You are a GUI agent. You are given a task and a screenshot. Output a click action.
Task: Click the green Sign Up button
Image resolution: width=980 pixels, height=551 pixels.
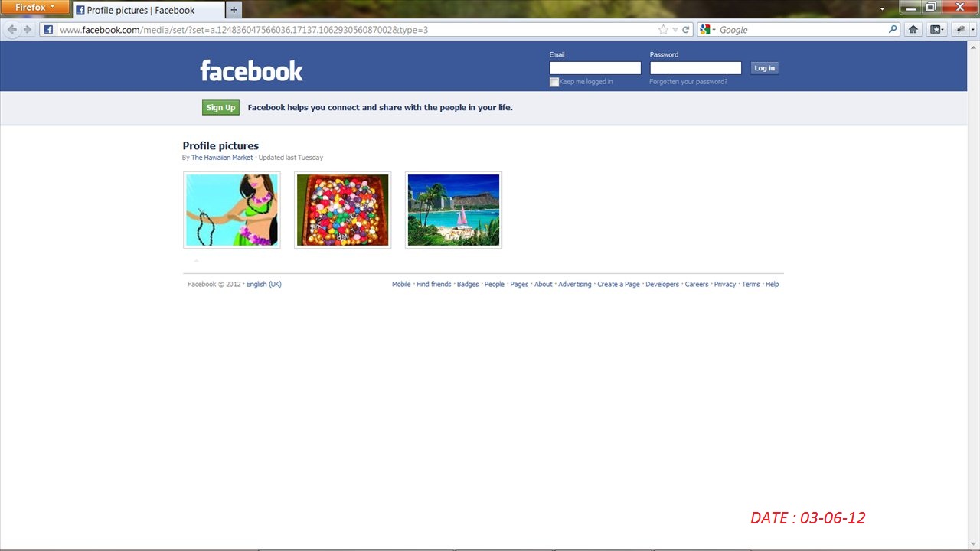tap(220, 108)
